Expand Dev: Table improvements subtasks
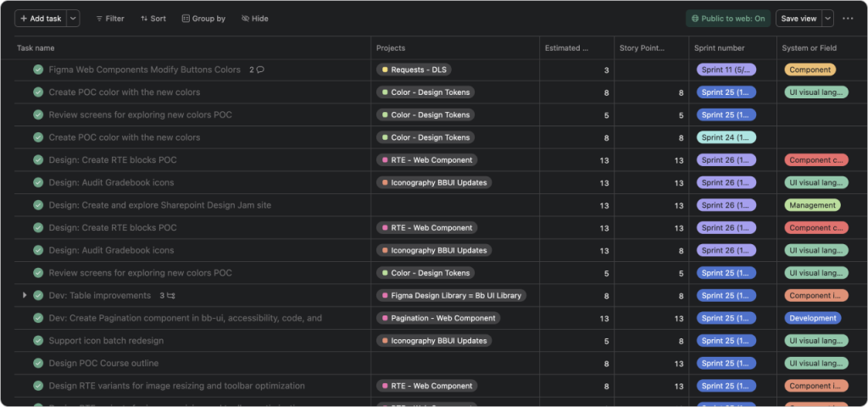 point(25,295)
